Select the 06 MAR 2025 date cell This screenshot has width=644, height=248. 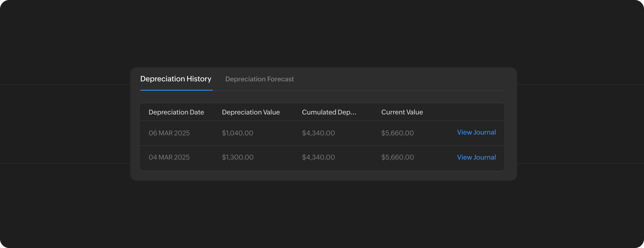click(169, 133)
